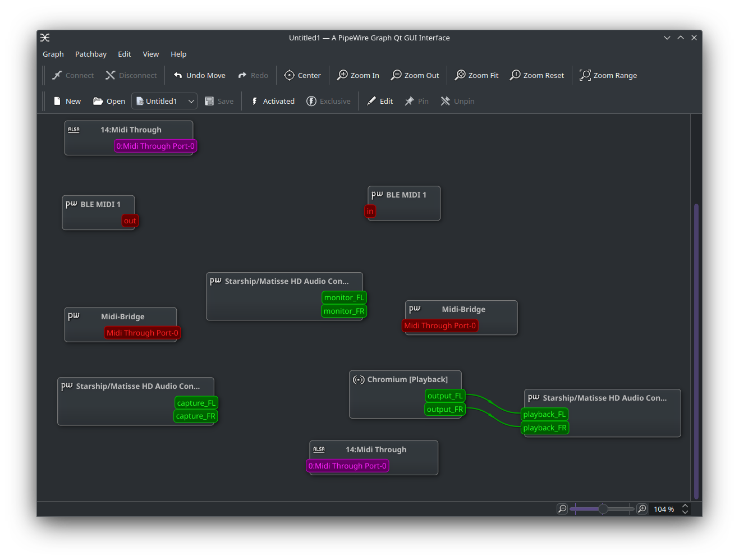Viewport: 739px width, 560px height.
Task: Select the capture_FL port
Action: 196,403
